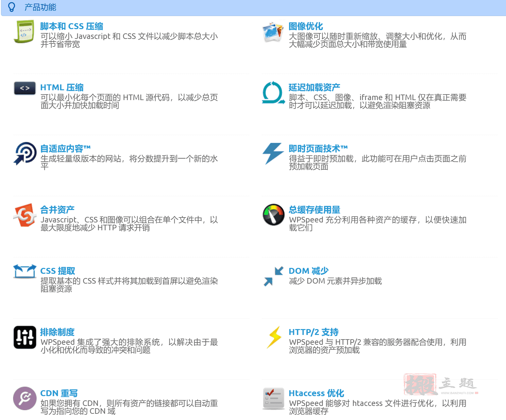Screen dimensions: 506x420
Task: Open the DOM 减少 heading
Action: point(309,271)
